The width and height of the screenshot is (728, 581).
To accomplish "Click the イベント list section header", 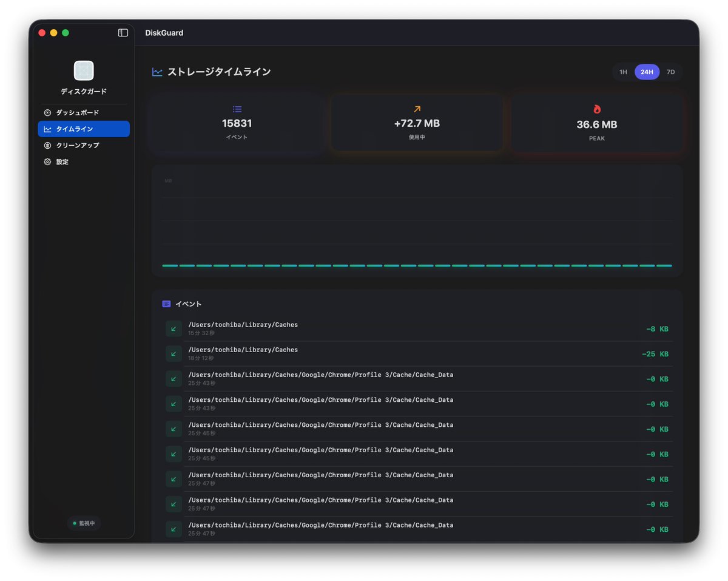I will (188, 304).
